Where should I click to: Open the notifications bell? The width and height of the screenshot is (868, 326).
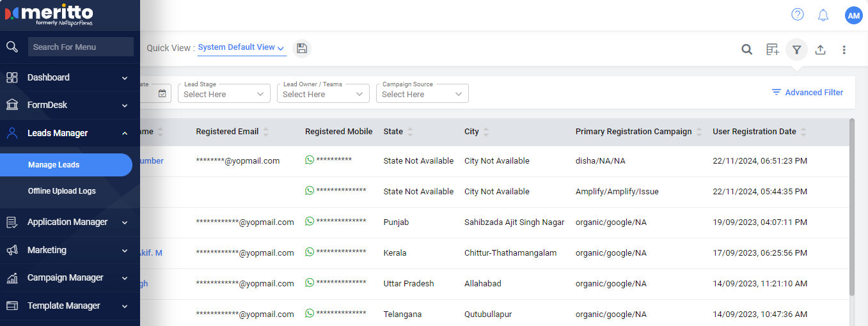click(823, 15)
